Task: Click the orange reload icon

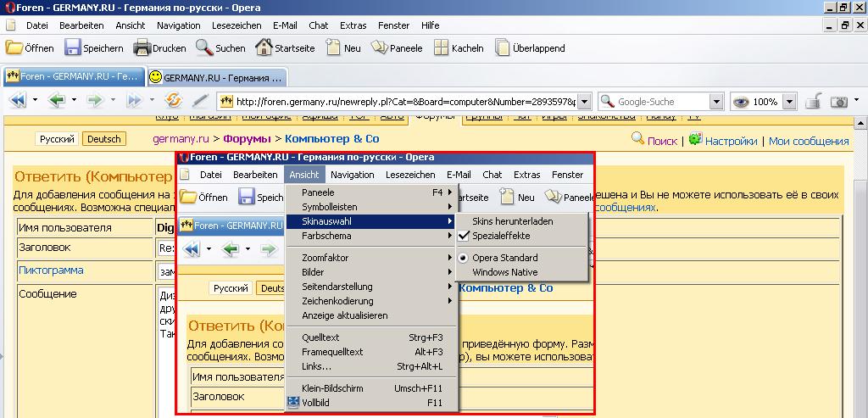Action: (174, 101)
